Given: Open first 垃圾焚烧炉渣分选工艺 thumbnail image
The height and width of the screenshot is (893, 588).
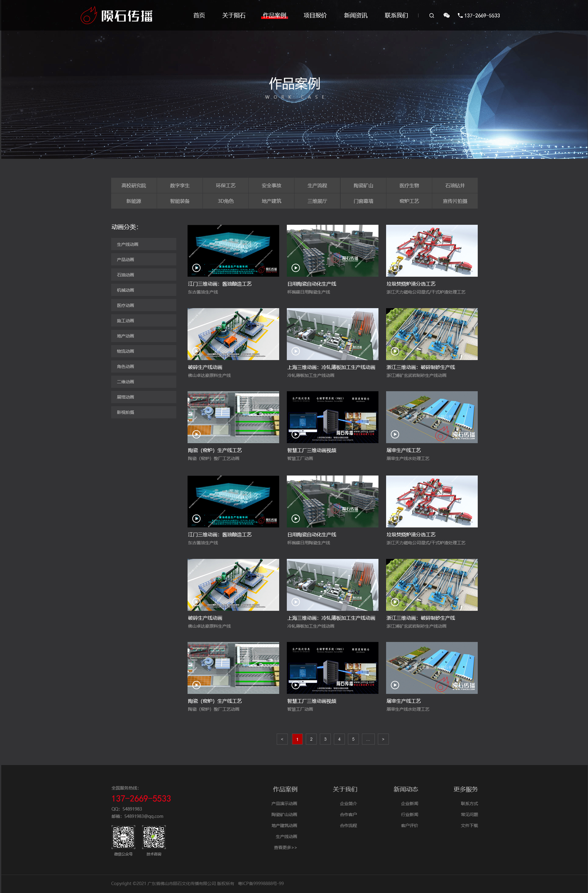Looking at the screenshot, I should tap(432, 251).
